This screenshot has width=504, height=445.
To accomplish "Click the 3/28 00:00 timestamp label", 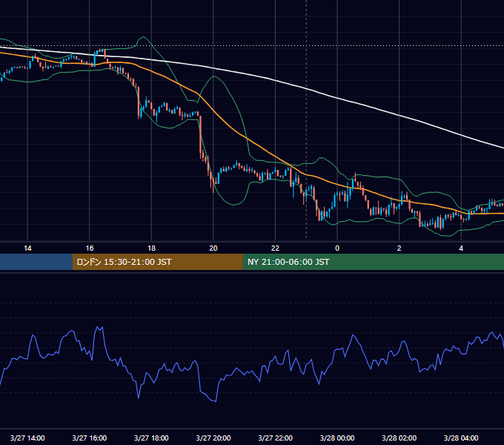I will pos(337,438).
